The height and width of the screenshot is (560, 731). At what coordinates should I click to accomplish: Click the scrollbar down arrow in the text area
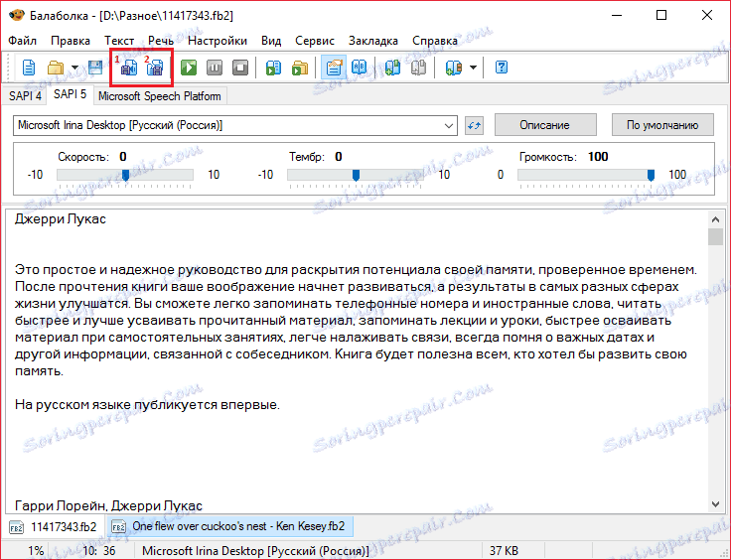coord(715,504)
